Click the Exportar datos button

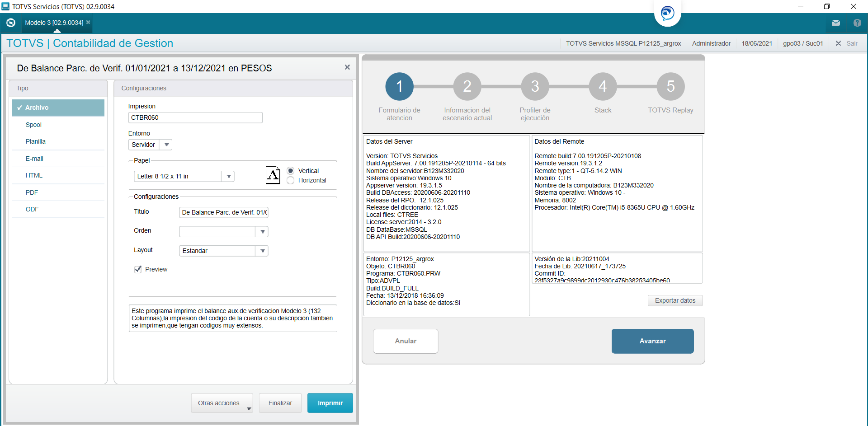click(675, 300)
